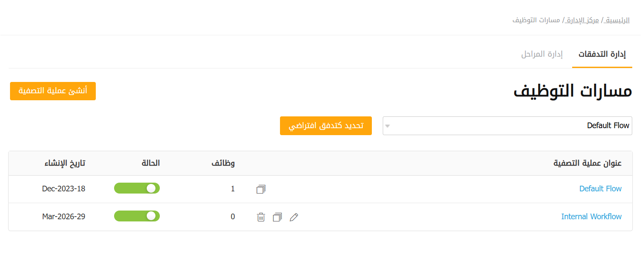The image size is (644, 255).
Task: Click عنوان عملية التصفية column header
Action: point(587,163)
